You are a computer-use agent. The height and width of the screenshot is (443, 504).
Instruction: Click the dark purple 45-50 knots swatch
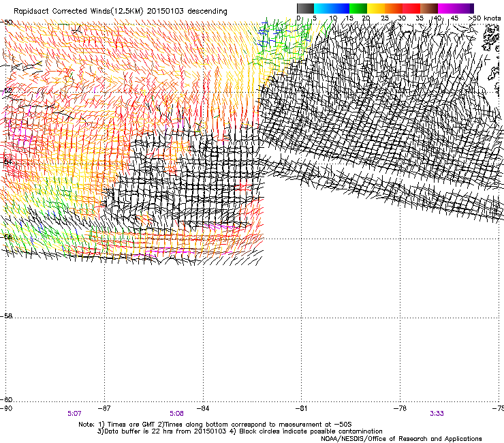coord(464,8)
